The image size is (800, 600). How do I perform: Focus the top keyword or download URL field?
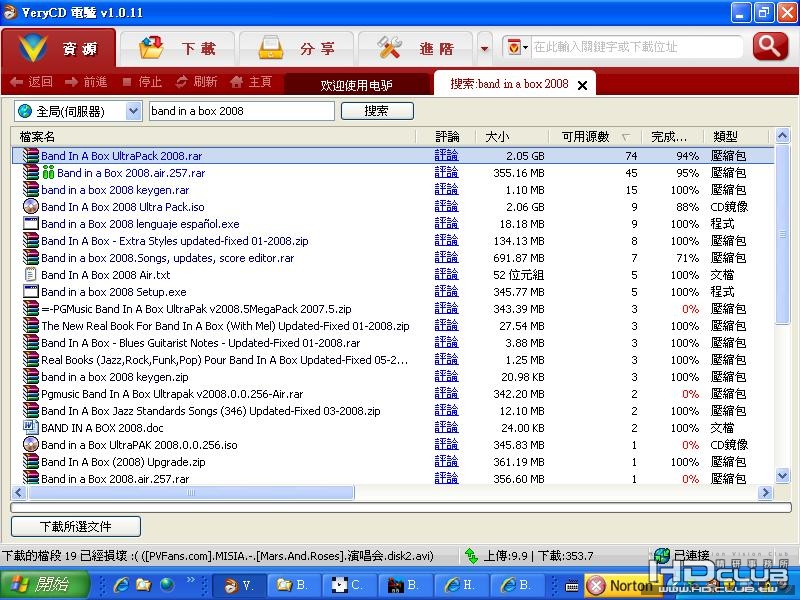coord(636,47)
